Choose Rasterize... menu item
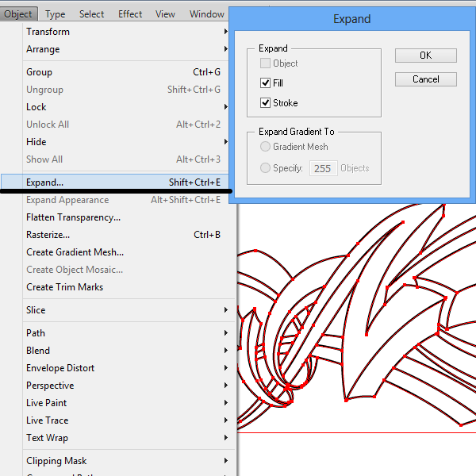 click(48, 235)
